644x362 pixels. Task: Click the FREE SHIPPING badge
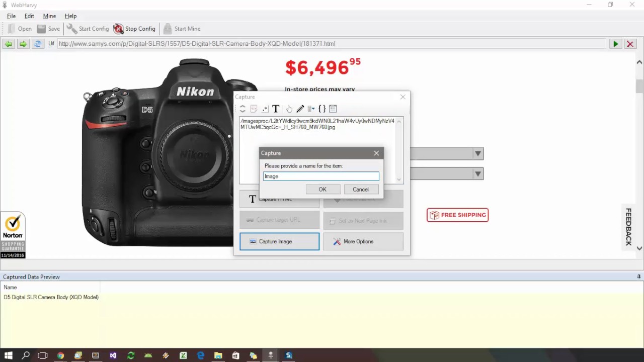coord(457,215)
